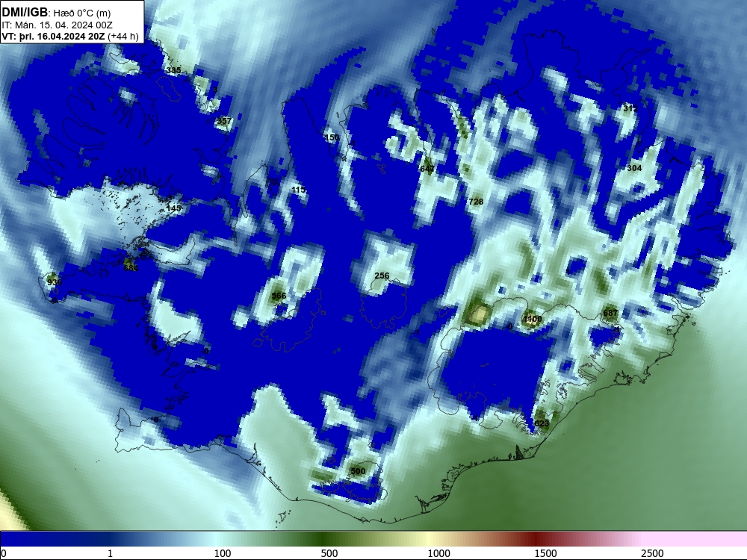The width and height of the screenshot is (747, 560).
Task: Click the 115 value label on map
Action: [298, 190]
